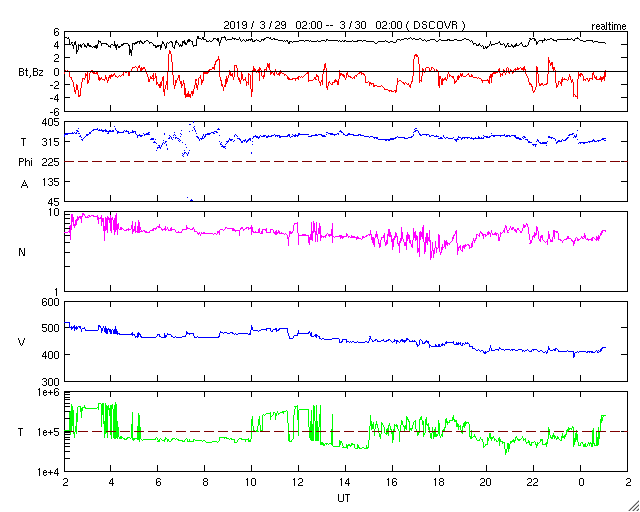Click the '16' hour label on UT axis
The height and width of the screenshot is (512, 640).
(392, 483)
